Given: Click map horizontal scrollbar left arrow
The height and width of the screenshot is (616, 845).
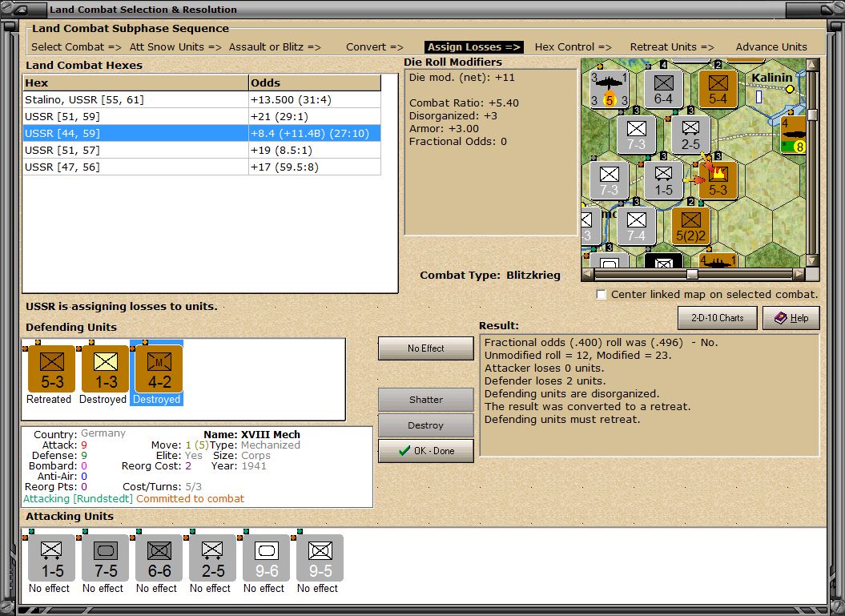Looking at the screenshot, I should coord(588,274).
